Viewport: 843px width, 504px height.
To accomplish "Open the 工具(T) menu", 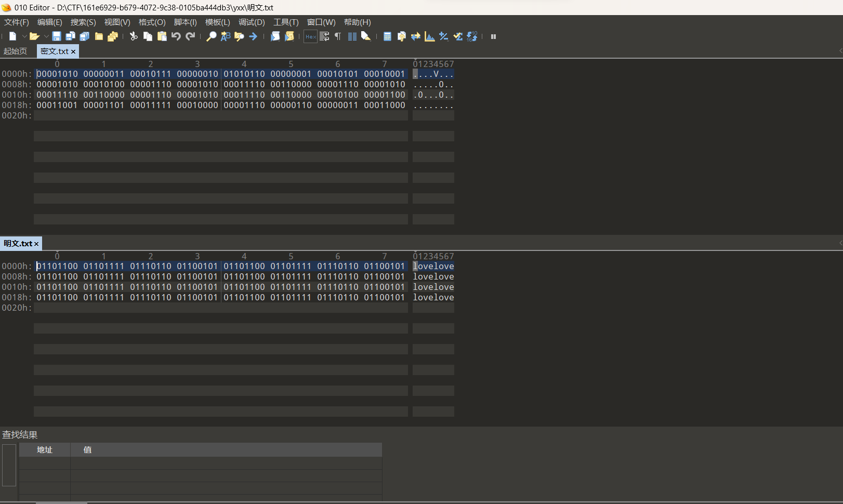I will pos(286,22).
